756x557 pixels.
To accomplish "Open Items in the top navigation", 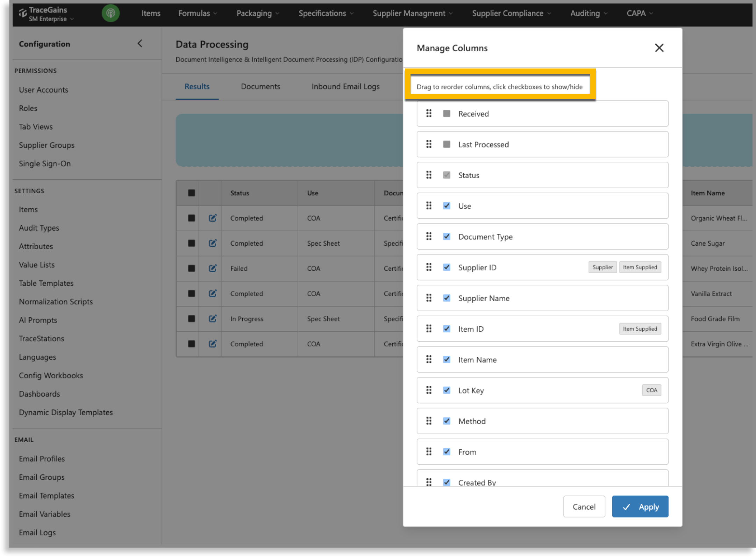I will pos(151,13).
